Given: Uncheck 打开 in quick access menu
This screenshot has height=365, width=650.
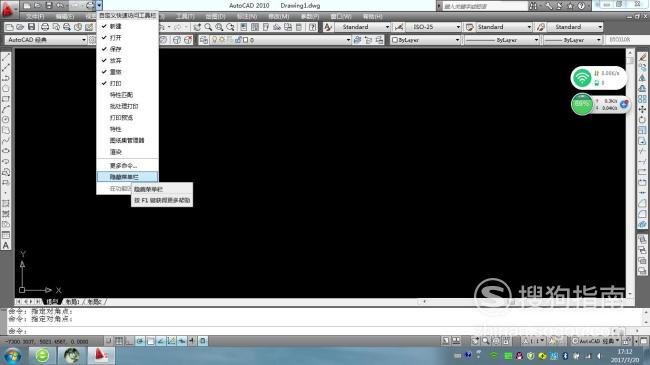Looking at the screenshot, I should click(127, 37).
